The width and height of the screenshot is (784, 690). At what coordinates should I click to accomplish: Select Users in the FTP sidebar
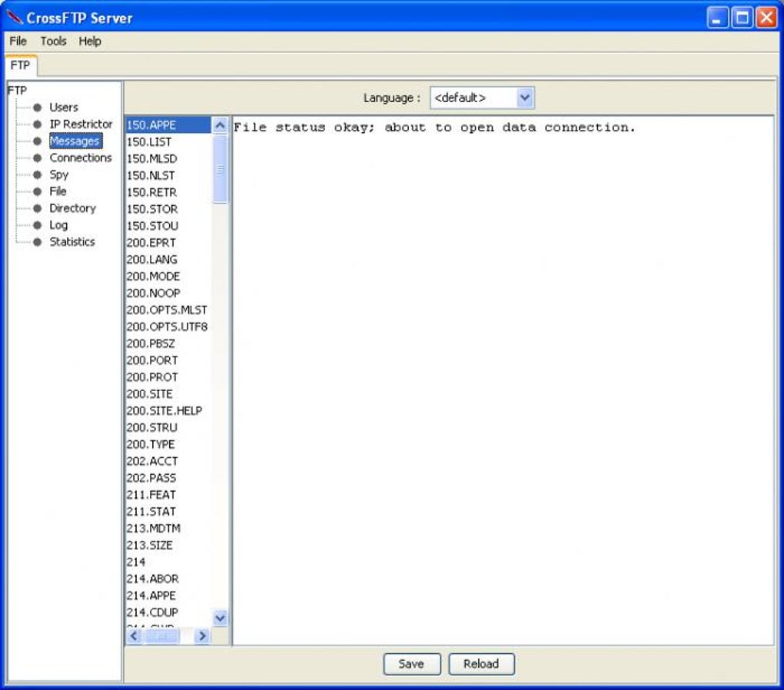point(64,107)
